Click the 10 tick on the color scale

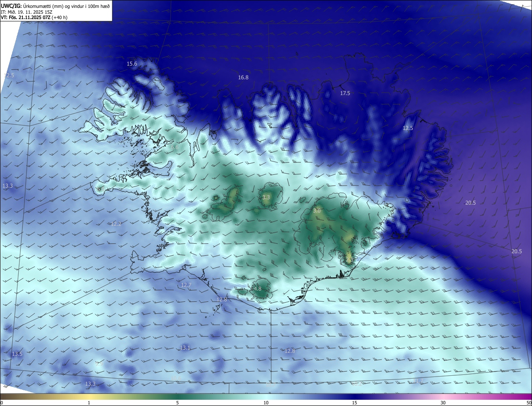coord(266,403)
